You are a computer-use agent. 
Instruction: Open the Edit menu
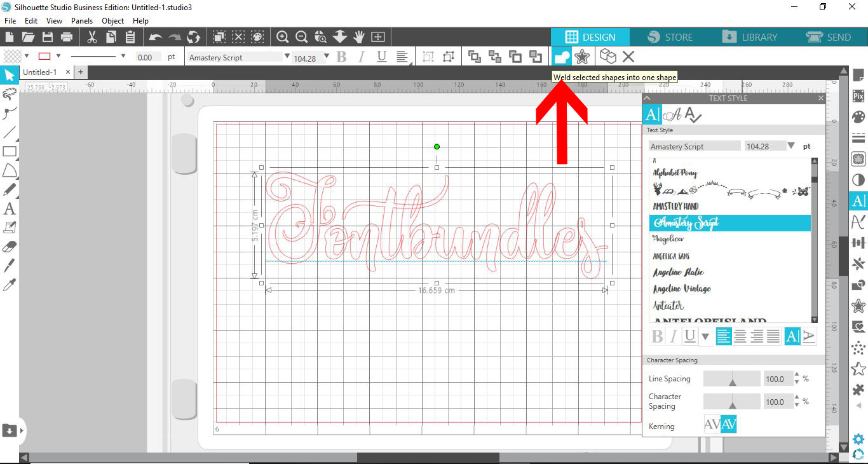coord(31,21)
